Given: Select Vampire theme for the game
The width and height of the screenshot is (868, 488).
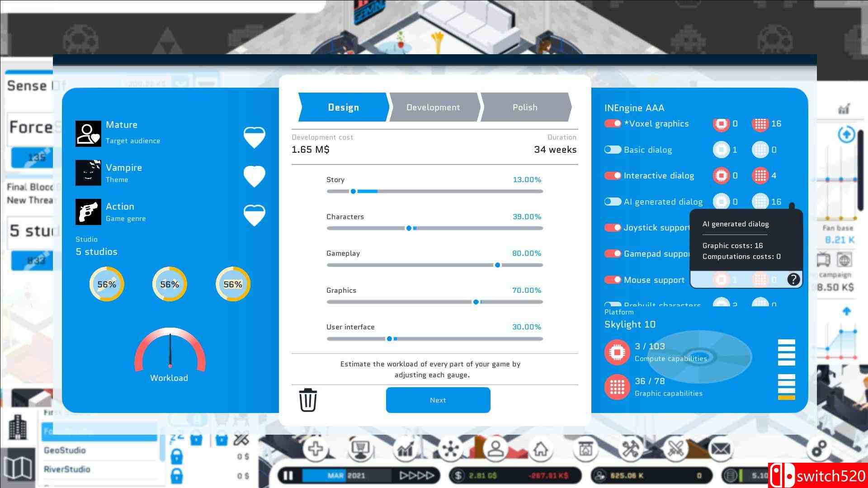Looking at the screenshot, I should click(123, 172).
